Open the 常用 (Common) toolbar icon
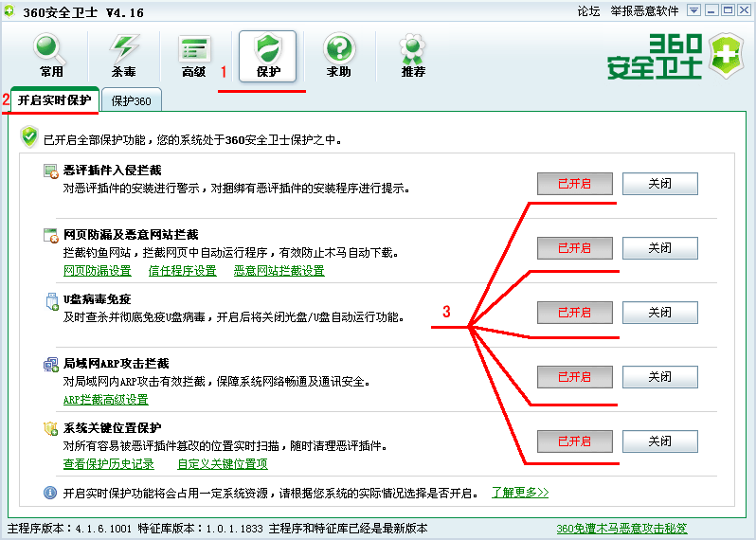756x540 pixels. click(51, 56)
